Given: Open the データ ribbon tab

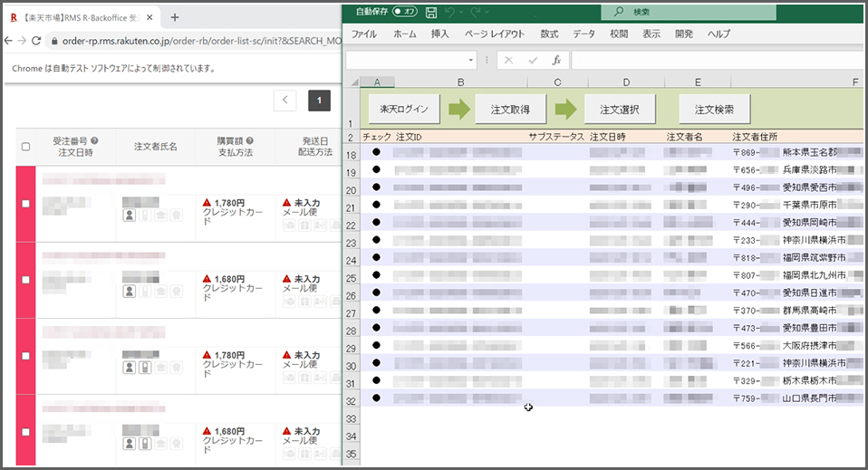Looking at the screenshot, I should click(583, 34).
